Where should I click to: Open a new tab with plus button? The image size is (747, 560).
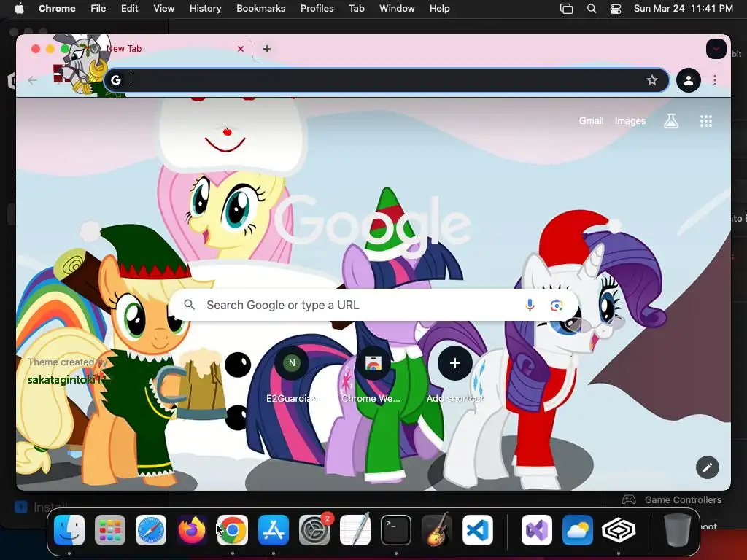(267, 49)
